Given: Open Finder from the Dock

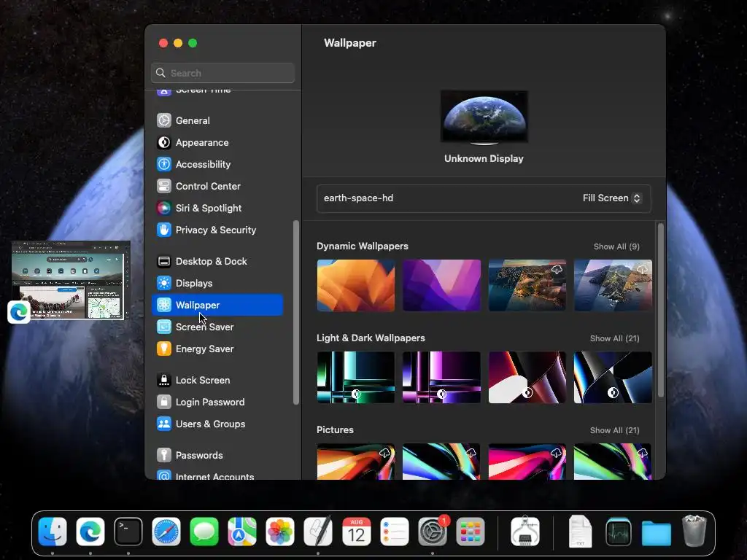Looking at the screenshot, I should coord(53,532).
